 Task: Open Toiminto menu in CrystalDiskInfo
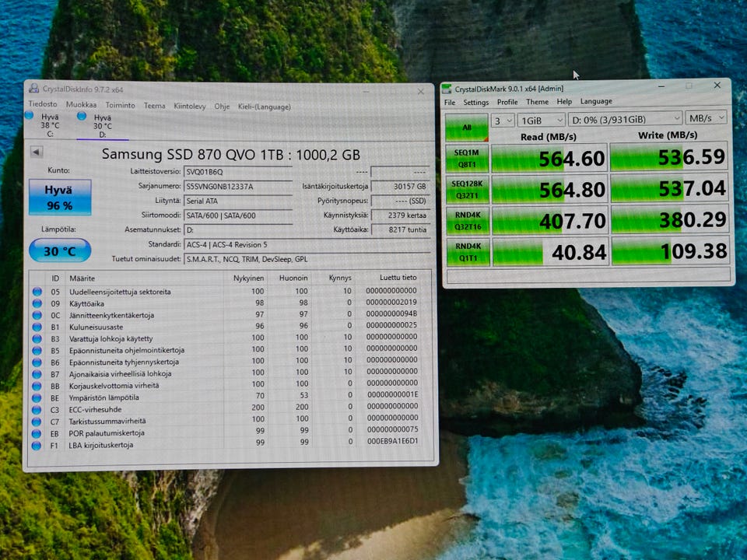(120, 105)
